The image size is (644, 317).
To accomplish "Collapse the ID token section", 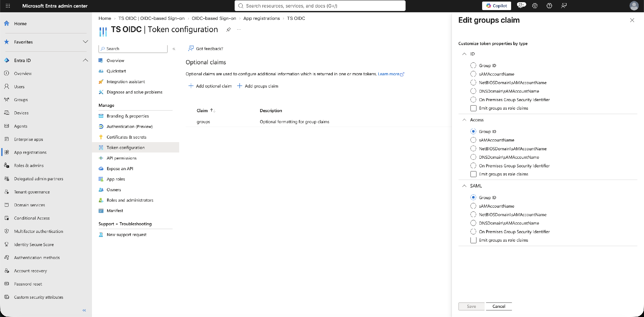I will (464, 54).
